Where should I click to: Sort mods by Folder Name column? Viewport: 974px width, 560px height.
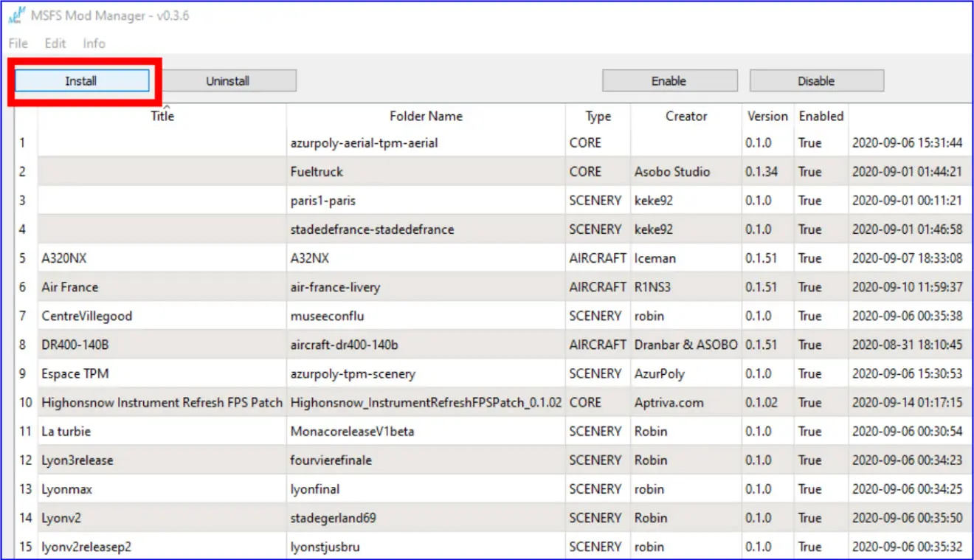click(426, 116)
